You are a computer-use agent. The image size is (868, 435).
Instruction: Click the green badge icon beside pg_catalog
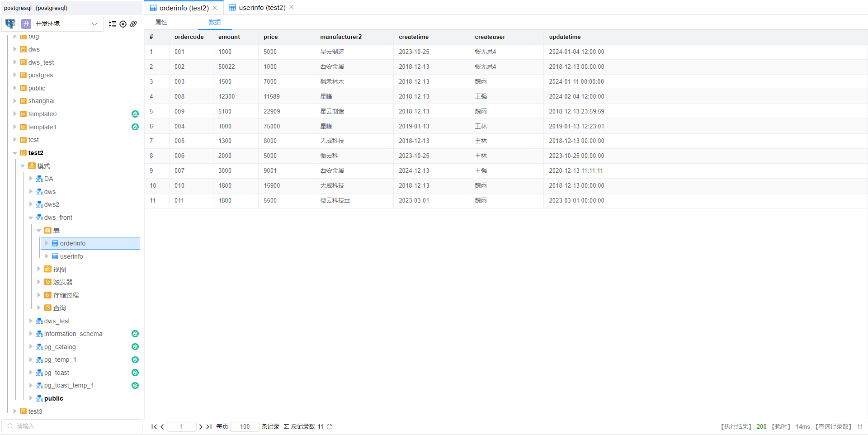click(x=135, y=347)
